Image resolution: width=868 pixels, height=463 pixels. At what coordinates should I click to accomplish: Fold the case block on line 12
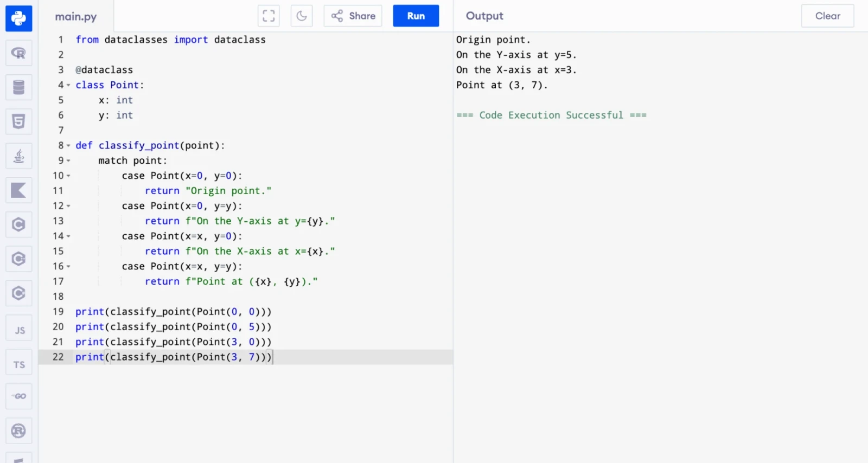(x=68, y=207)
